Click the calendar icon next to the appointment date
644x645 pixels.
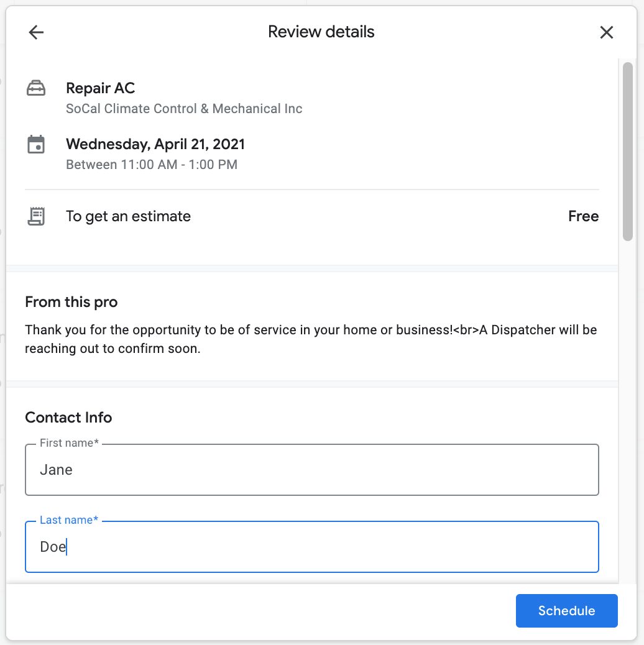pyautogui.click(x=36, y=144)
